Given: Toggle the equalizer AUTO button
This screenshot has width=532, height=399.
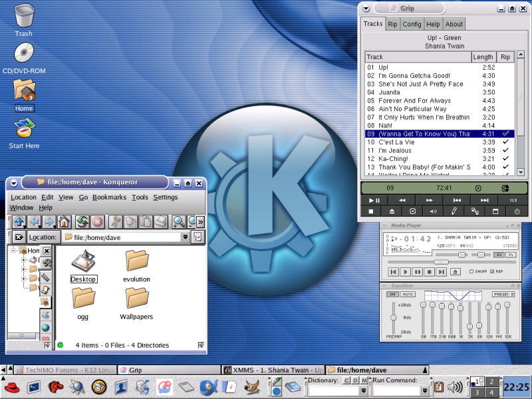Looking at the screenshot, I should pyautogui.click(x=408, y=294).
